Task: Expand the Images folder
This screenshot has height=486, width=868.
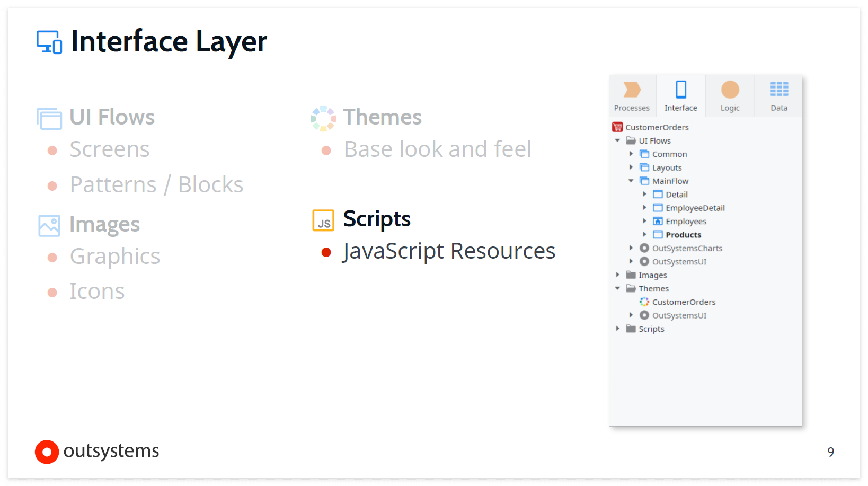Action: coord(617,275)
